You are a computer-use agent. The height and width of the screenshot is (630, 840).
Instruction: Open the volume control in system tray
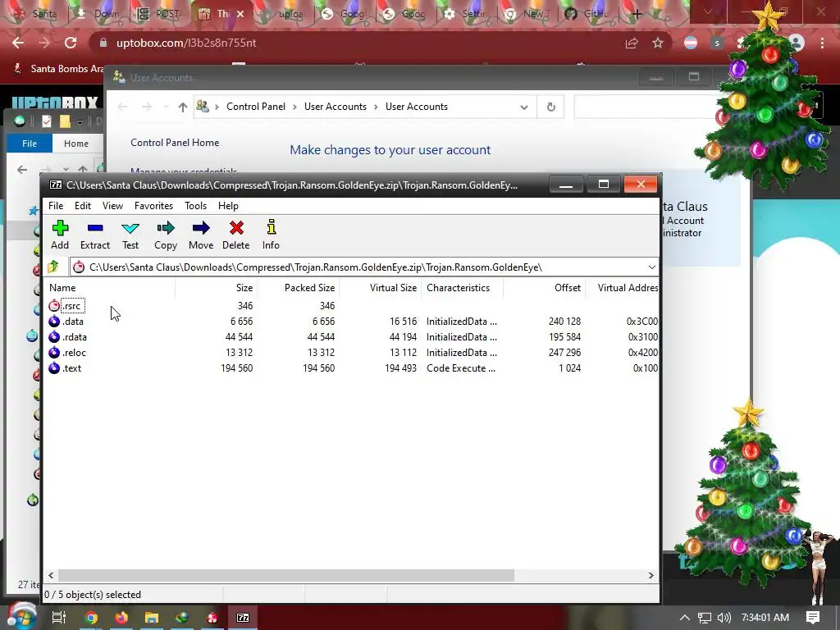point(724,618)
